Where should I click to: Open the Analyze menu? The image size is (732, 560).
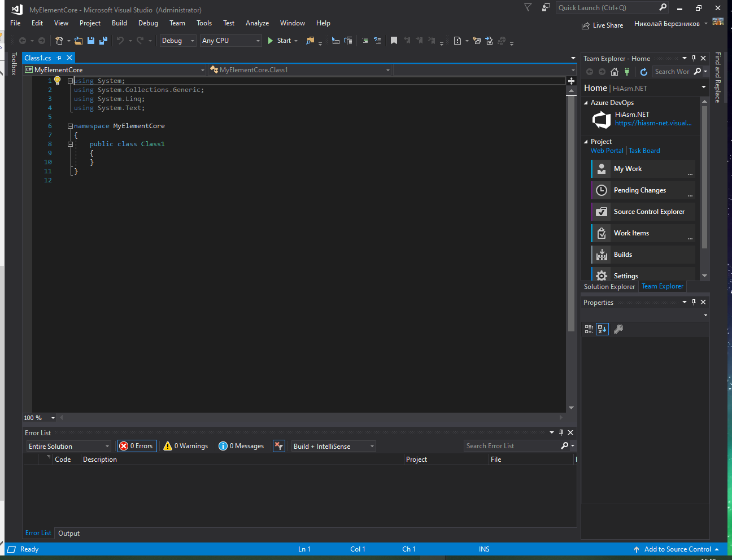click(257, 23)
